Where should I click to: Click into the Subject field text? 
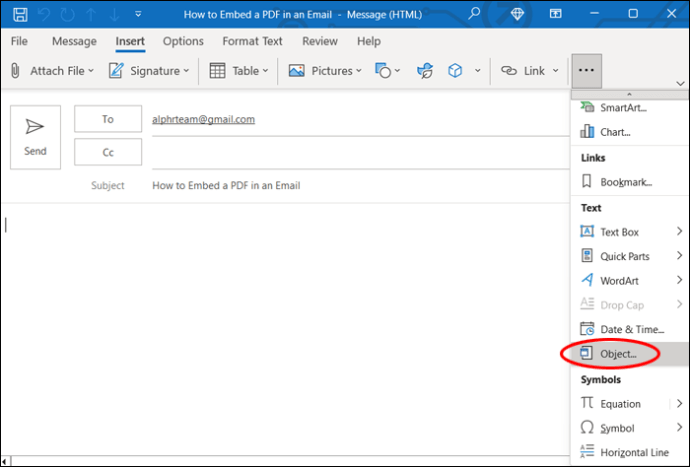(x=226, y=185)
